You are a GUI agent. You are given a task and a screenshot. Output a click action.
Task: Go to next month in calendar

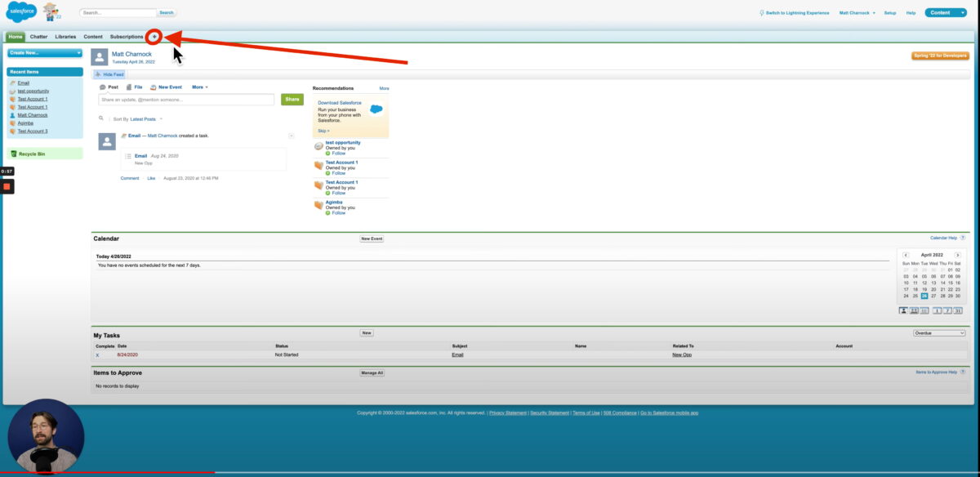958,255
